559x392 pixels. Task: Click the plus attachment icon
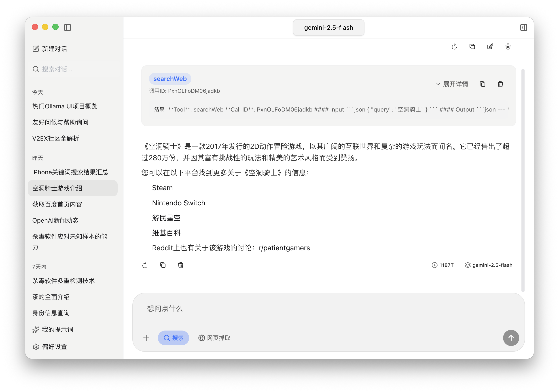click(x=146, y=338)
